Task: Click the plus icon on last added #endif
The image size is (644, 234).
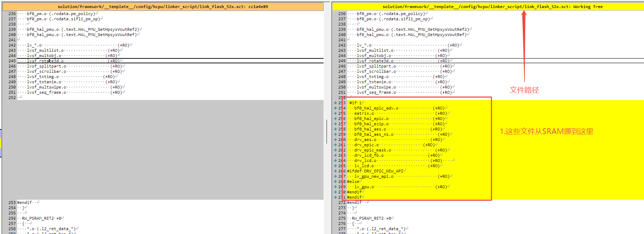Action: 335,197
